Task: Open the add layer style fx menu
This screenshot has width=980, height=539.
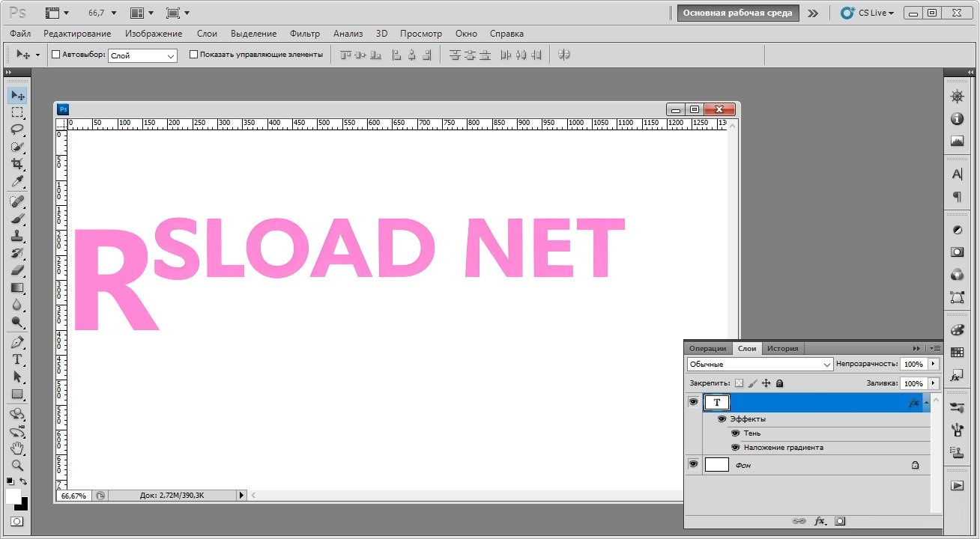Action: (x=820, y=521)
